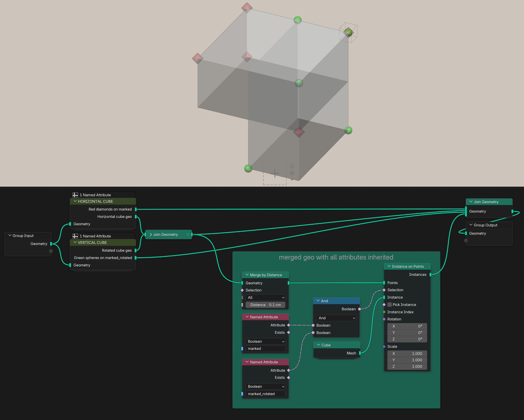
Task: Collapse the Group Output node
Action: tap(471, 225)
